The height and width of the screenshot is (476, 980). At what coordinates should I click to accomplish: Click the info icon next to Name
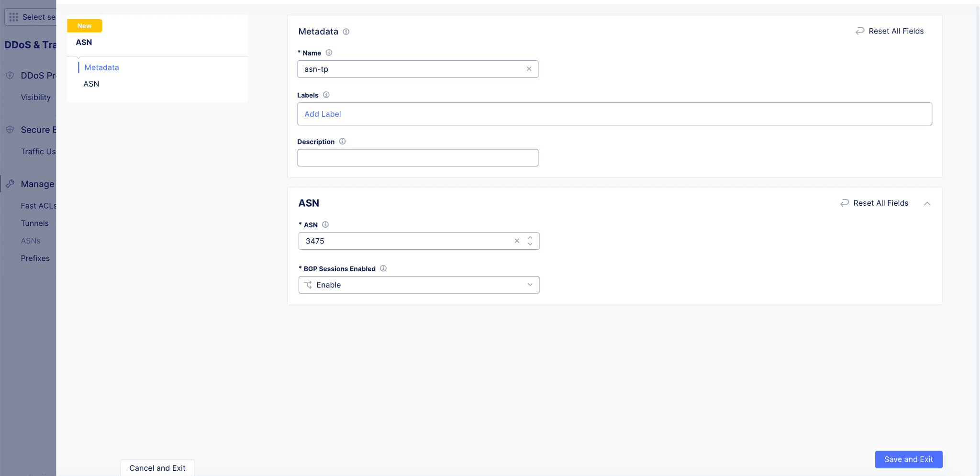point(329,53)
